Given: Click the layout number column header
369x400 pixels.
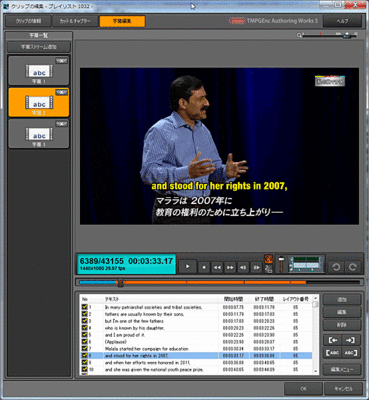Looking at the screenshot, I should [295, 299].
